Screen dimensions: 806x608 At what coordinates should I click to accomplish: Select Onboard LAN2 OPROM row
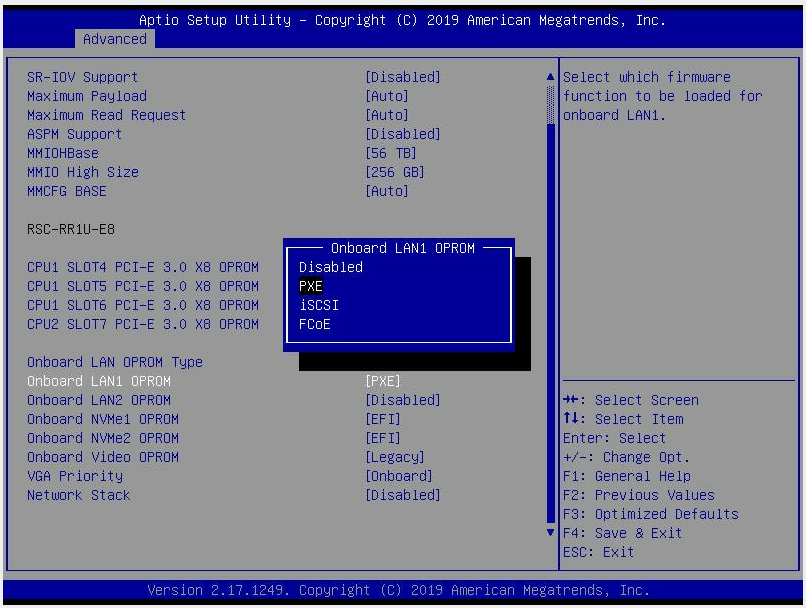point(99,400)
